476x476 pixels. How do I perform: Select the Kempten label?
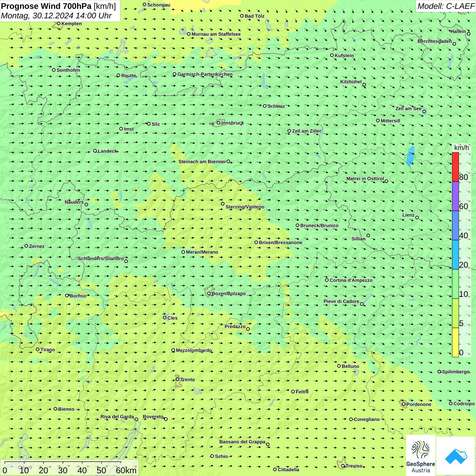point(71,23)
